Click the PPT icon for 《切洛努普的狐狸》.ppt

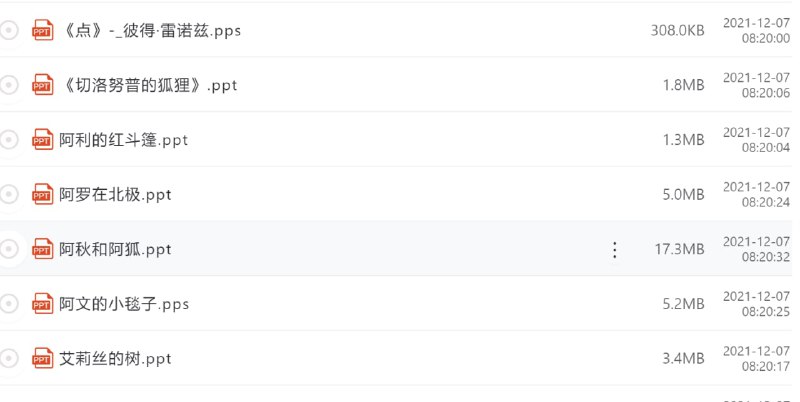(42, 85)
